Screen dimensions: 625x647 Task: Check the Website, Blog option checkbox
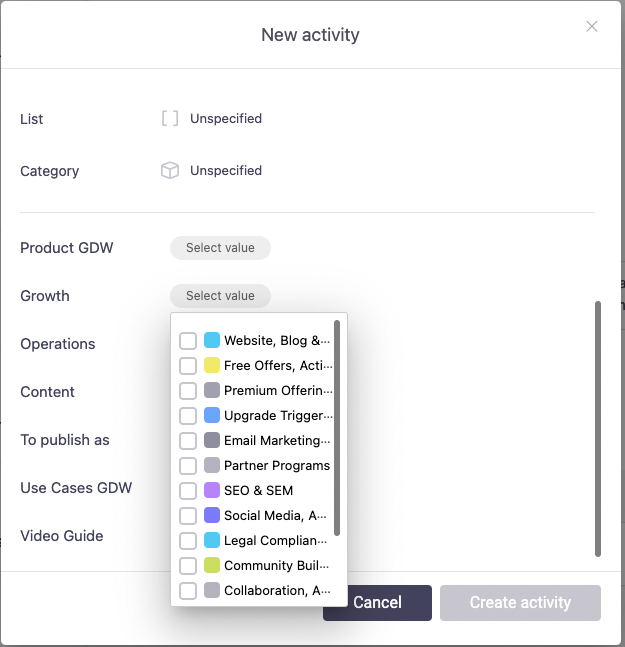[x=188, y=341]
